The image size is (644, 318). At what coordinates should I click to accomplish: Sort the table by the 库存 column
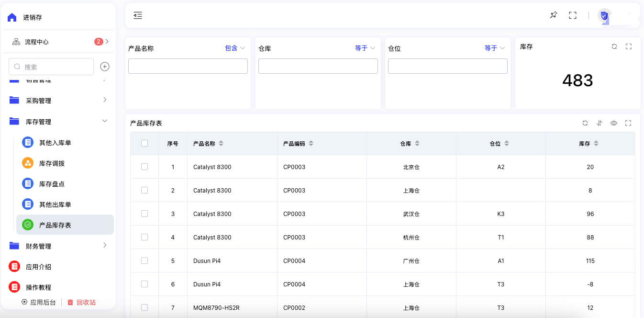pos(596,144)
